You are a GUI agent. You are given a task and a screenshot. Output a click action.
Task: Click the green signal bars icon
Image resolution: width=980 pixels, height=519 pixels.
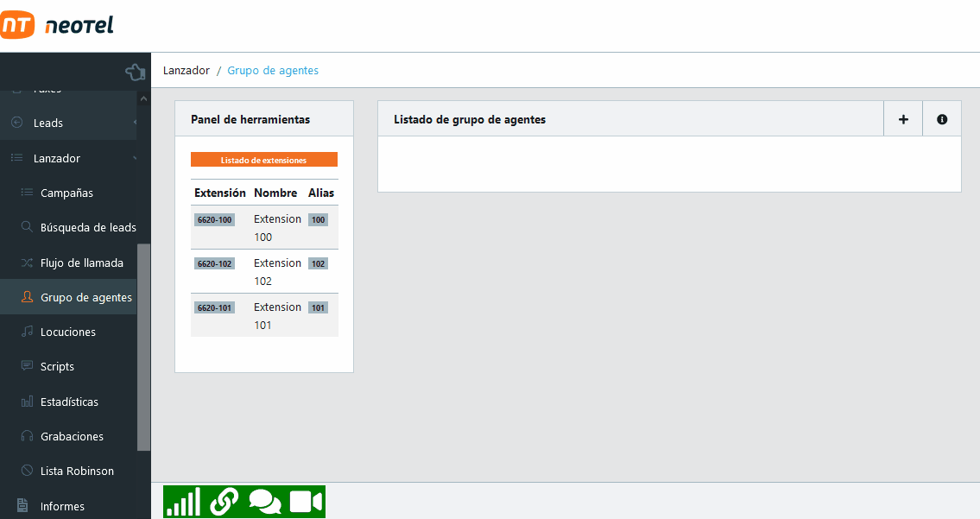(x=183, y=502)
